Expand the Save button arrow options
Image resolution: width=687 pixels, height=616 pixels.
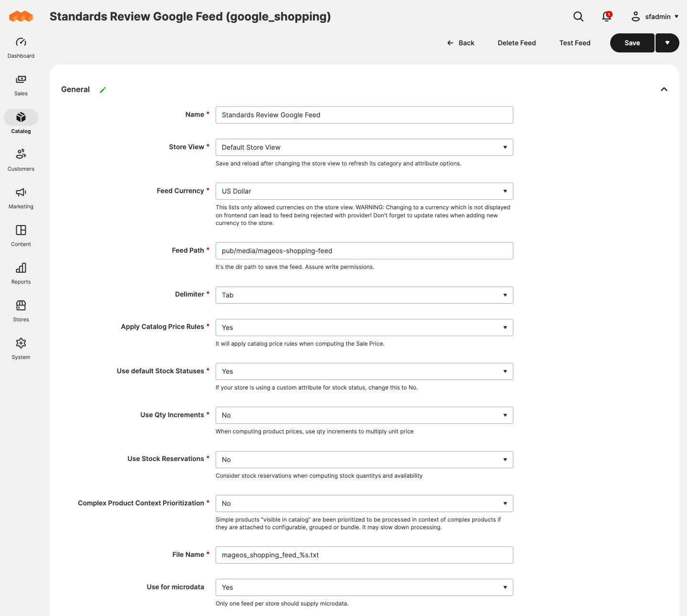(667, 43)
